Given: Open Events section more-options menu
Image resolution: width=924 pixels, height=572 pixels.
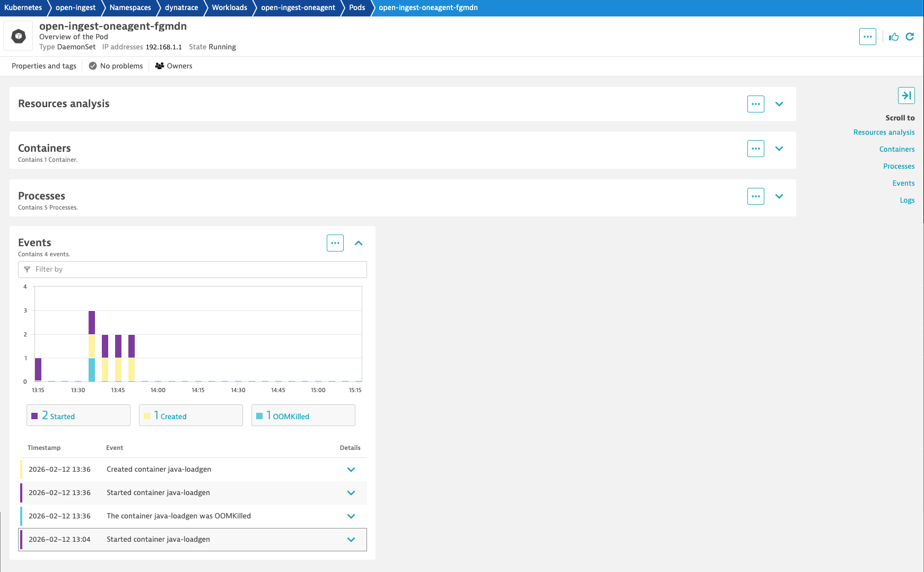Looking at the screenshot, I should [335, 243].
